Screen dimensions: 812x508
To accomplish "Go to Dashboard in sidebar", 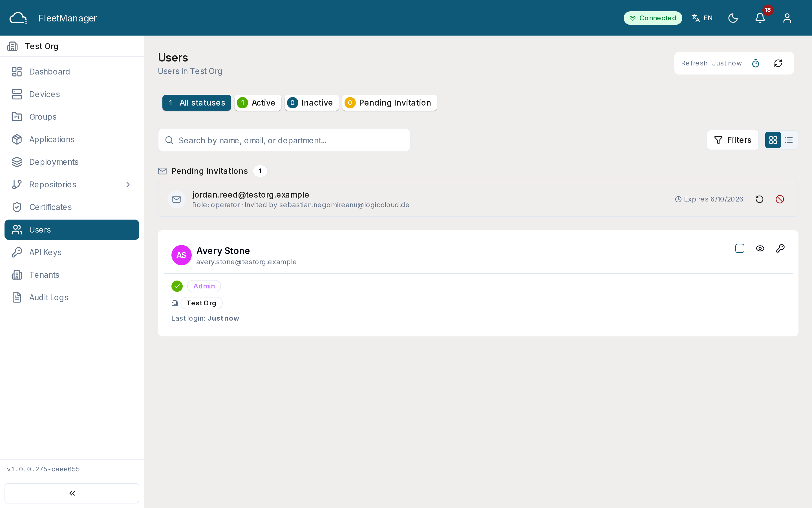I will pyautogui.click(x=72, y=72).
